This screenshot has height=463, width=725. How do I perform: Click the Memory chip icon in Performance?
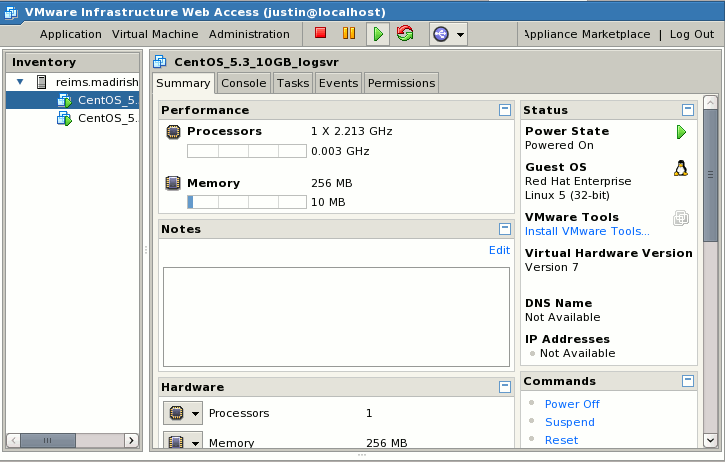[x=173, y=183]
